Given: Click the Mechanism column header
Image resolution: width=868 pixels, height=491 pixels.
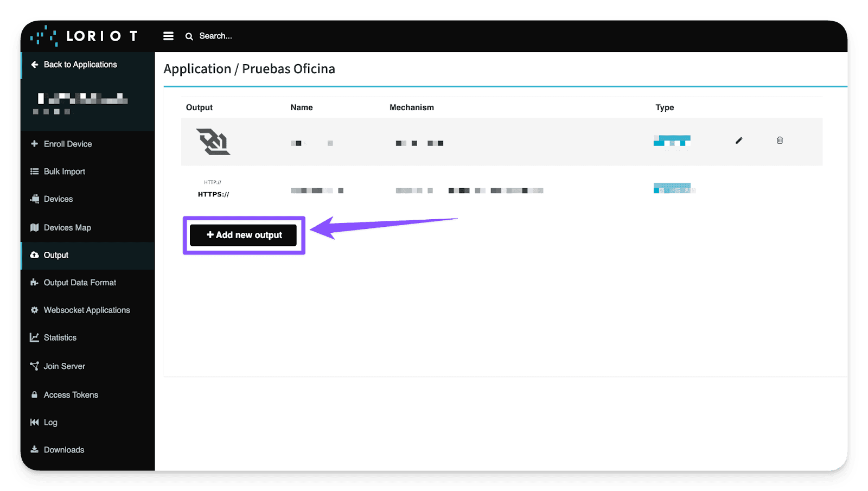Looking at the screenshot, I should [412, 107].
